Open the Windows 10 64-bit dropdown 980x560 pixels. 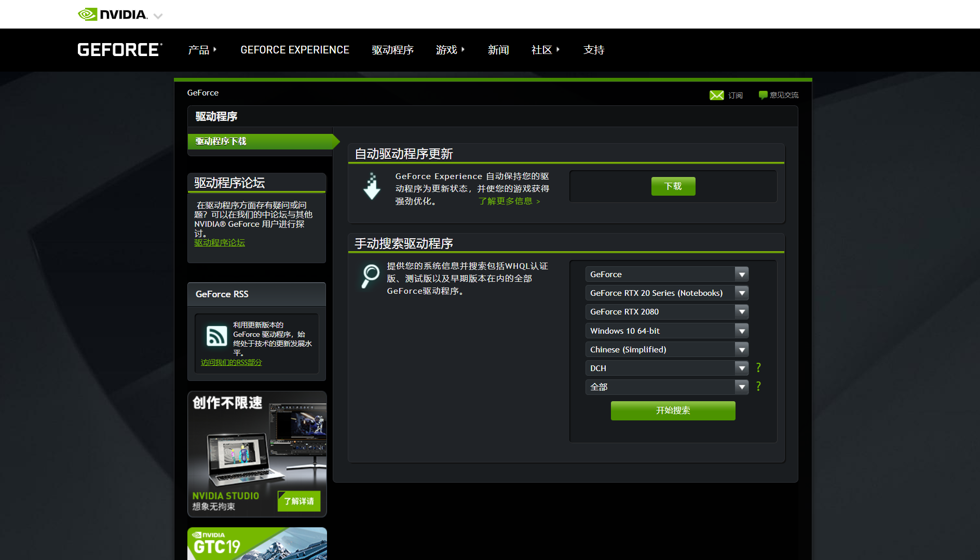pyautogui.click(x=666, y=331)
